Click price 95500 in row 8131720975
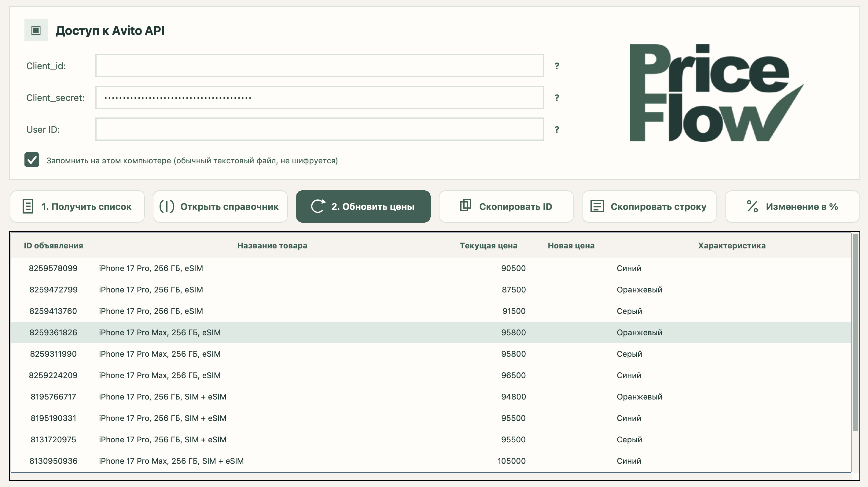Viewport: 868px width, 487px height. 513,440
